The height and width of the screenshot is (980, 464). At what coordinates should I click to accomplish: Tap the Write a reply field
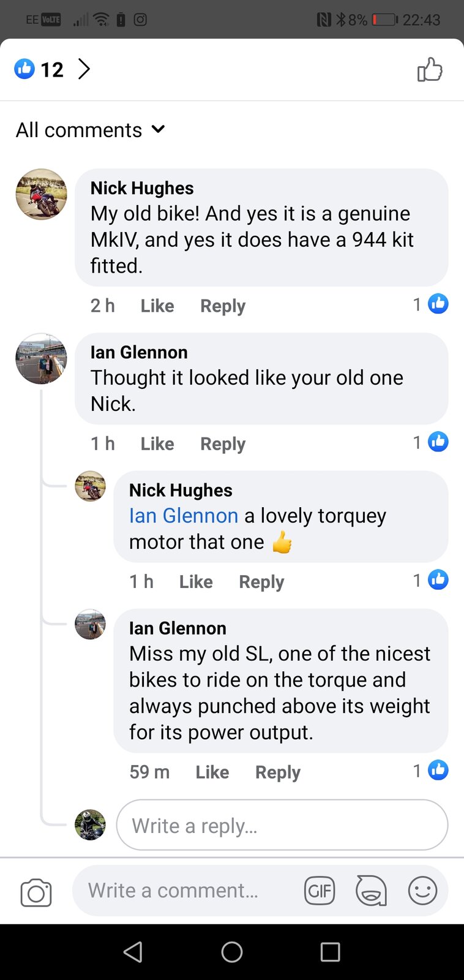(282, 826)
